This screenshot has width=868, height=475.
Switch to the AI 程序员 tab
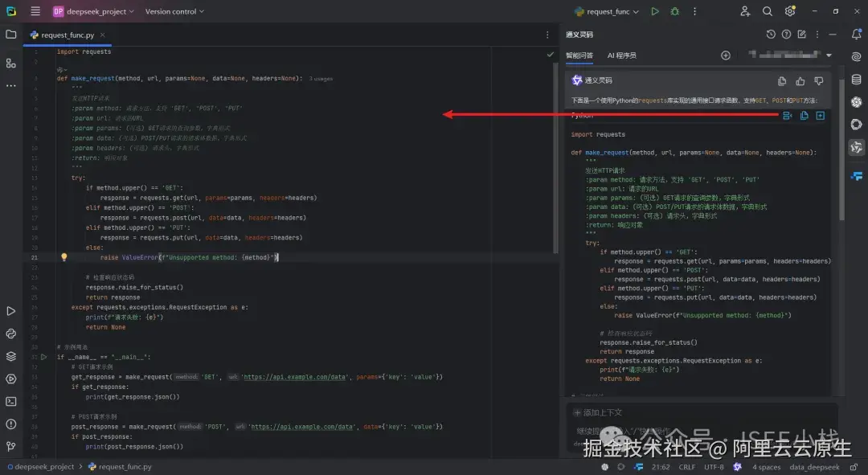point(621,55)
